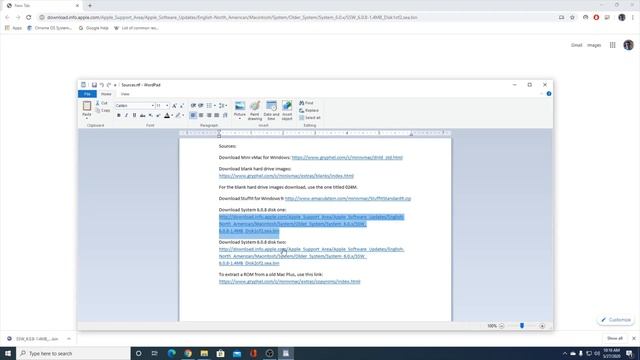The width and height of the screenshot is (640, 360).
Task: Increase paragraph indent
Action: tap(201, 106)
